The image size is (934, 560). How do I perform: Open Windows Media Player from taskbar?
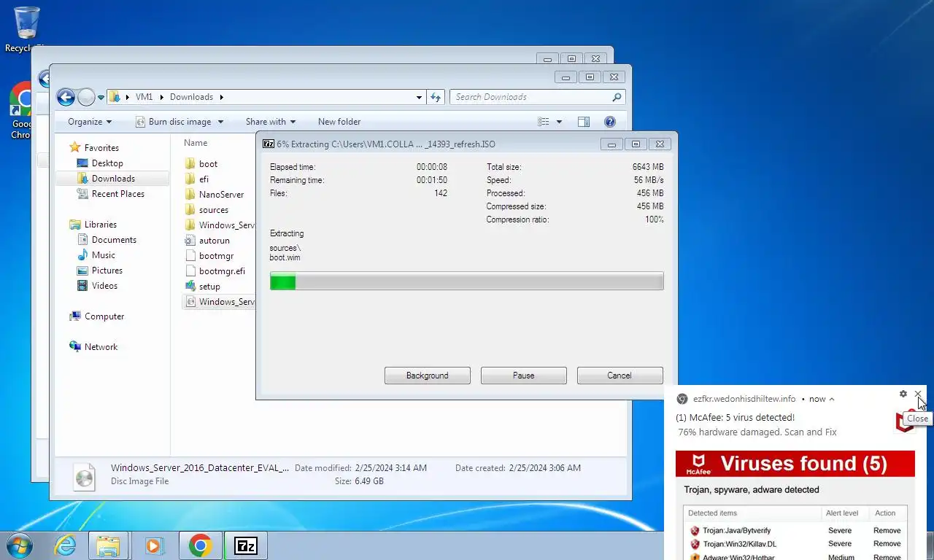154,545
